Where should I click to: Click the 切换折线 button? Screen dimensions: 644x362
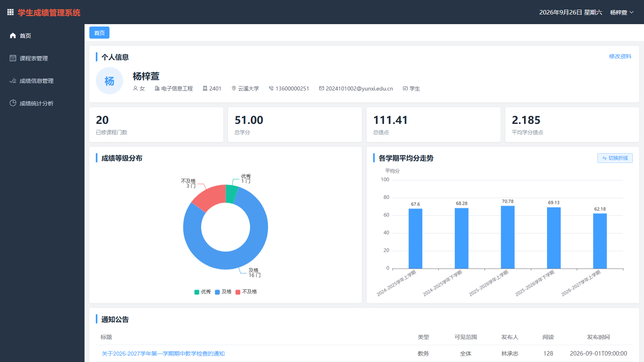point(615,158)
